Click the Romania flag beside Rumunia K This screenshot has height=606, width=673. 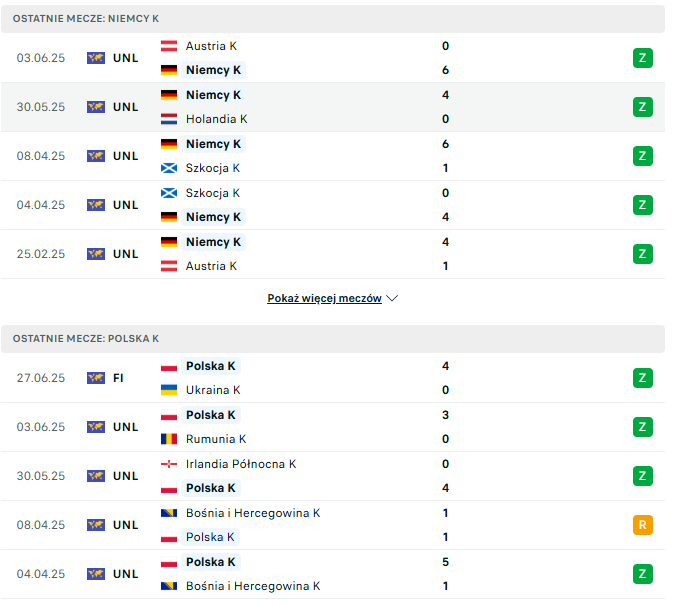(x=169, y=439)
